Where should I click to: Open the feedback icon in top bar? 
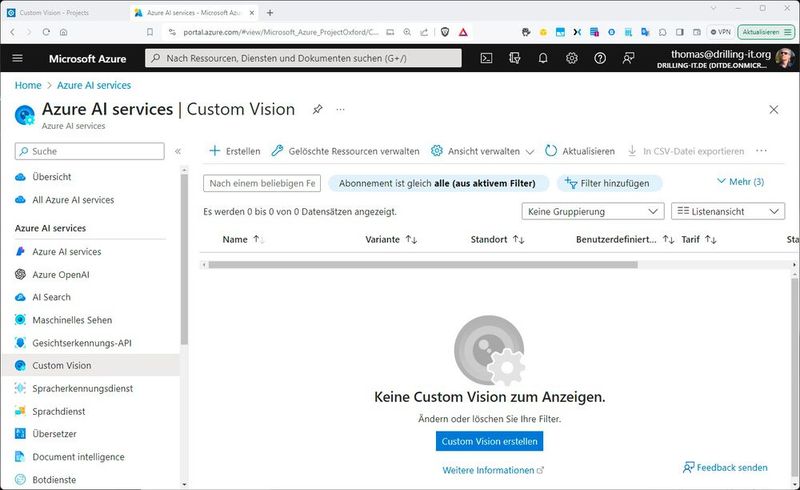point(628,58)
